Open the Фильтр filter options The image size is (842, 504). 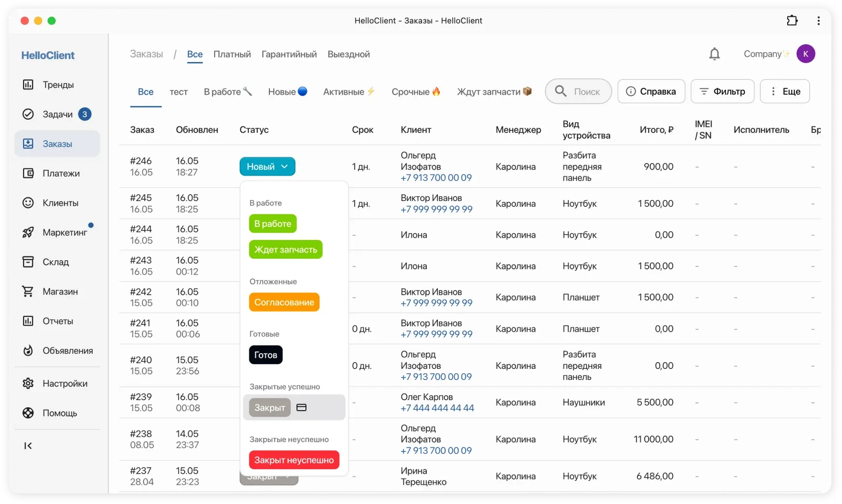722,91
